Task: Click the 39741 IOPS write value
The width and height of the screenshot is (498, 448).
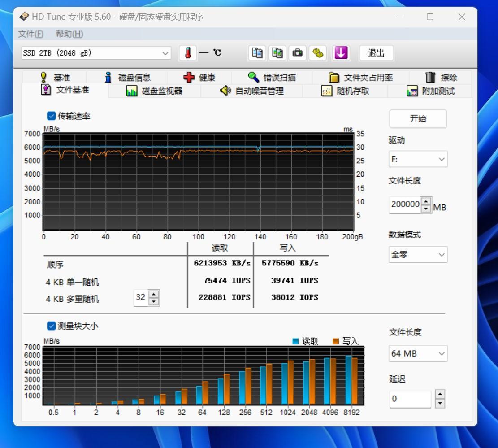Action: coord(295,281)
